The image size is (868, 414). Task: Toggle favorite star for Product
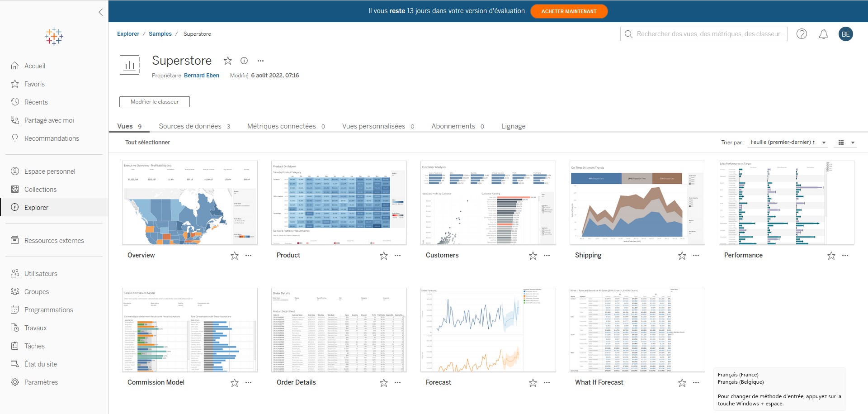384,256
